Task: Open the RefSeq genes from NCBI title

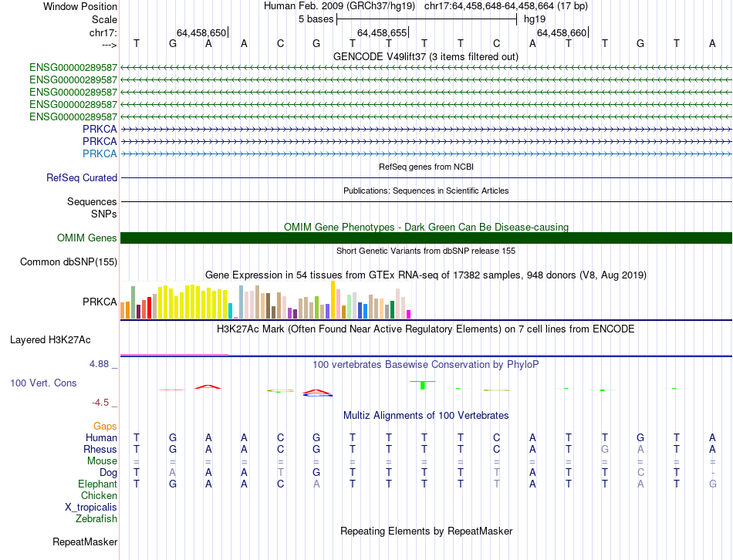Action: tap(426, 167)
